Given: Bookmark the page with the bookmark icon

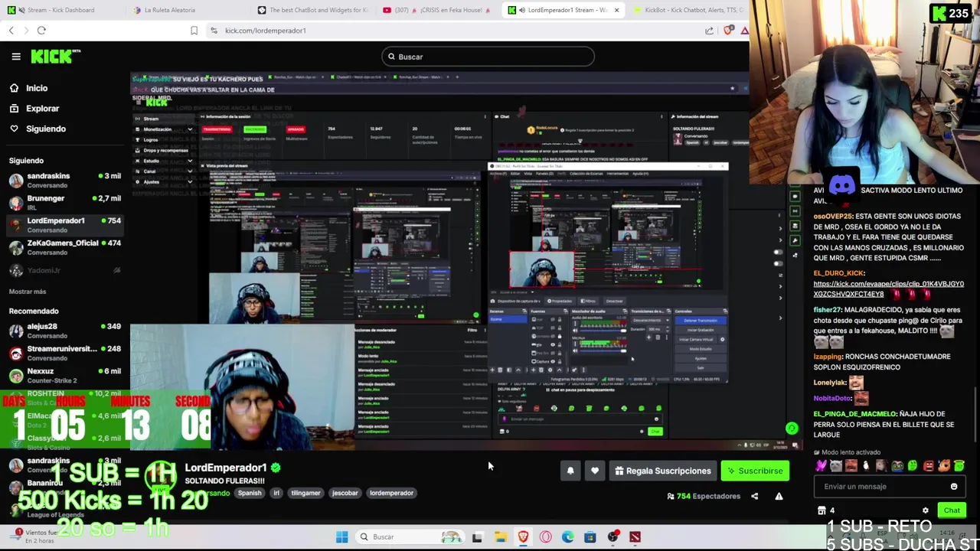Looking at the screenshot, I should 194,31.
